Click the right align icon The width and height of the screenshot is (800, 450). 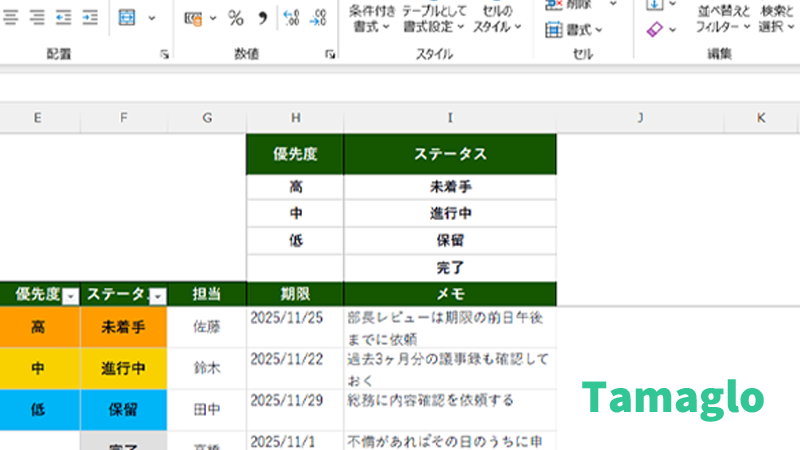[37, 18]
